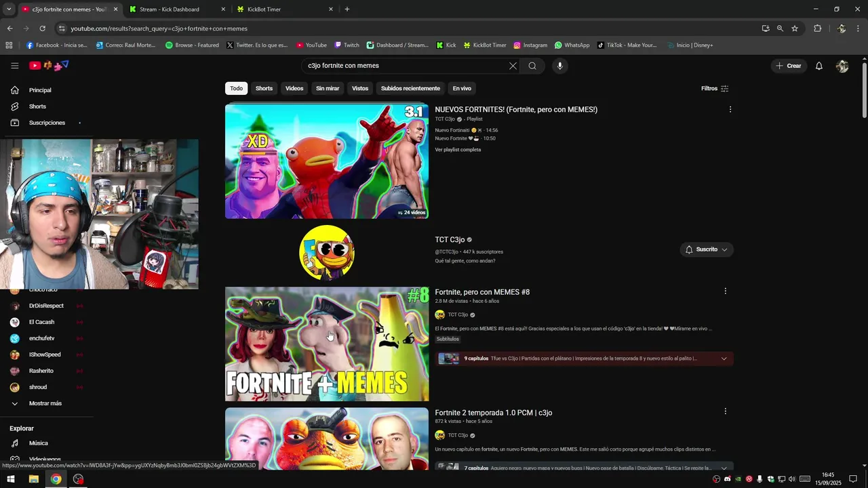Image resolution: width=868 pixels, height=488 pixels.
Task: Open the 24 videos playlist thumbnail
Action: 327,161
